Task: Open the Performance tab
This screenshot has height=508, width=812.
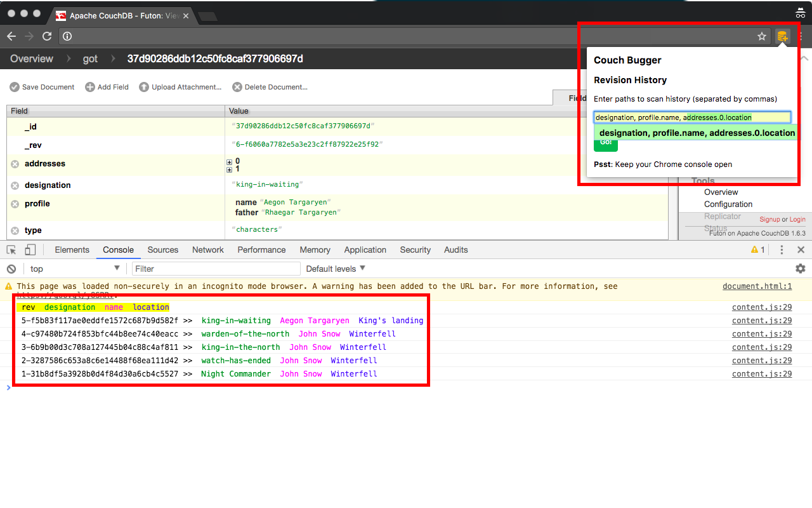Action: tap(262, 250)
